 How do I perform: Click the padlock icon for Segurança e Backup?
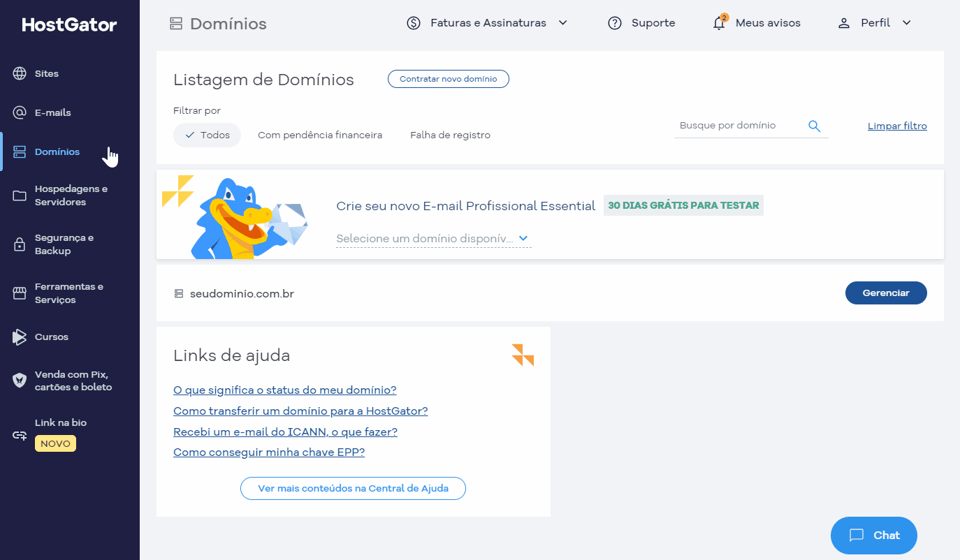pos(20,244)
